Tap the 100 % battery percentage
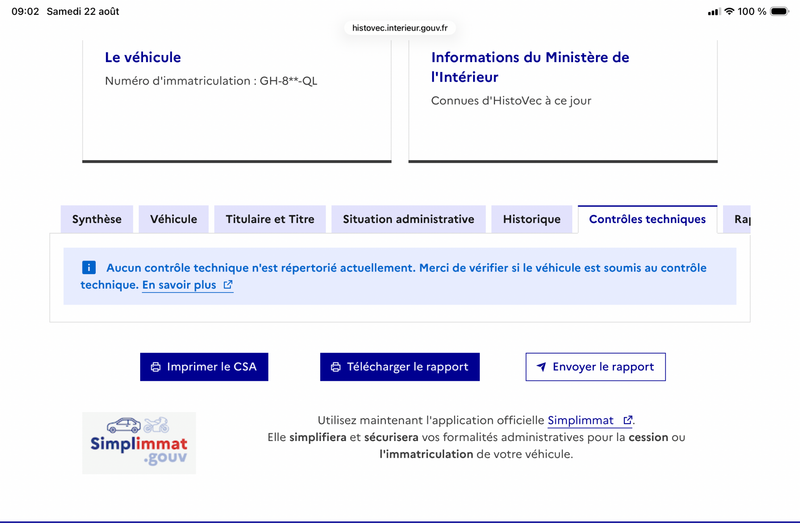 point(752,11)
